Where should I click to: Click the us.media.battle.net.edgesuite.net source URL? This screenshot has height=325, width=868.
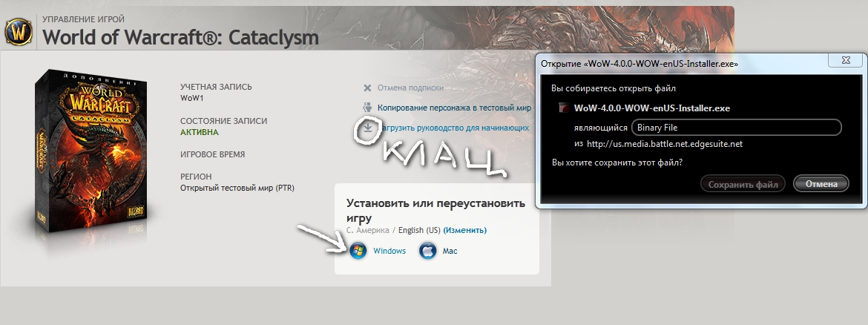point(664,144)
